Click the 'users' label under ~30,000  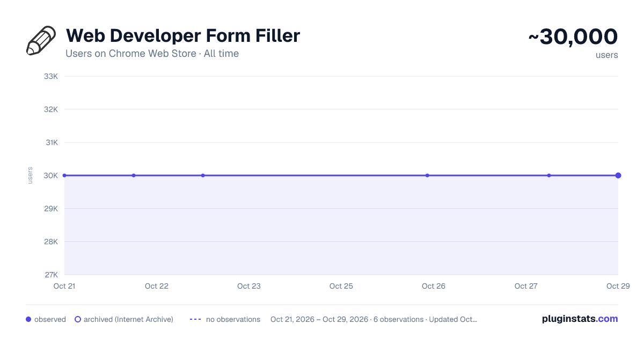(606, 55)
